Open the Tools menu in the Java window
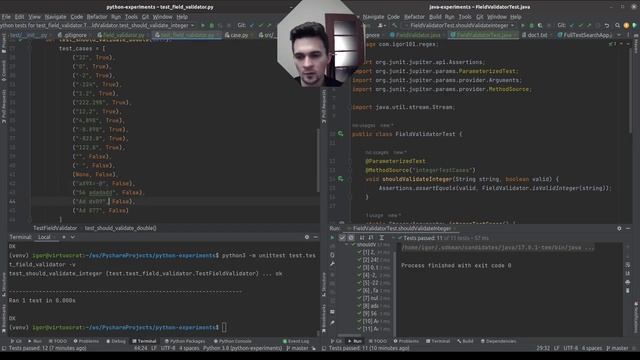 coord(465,17)
